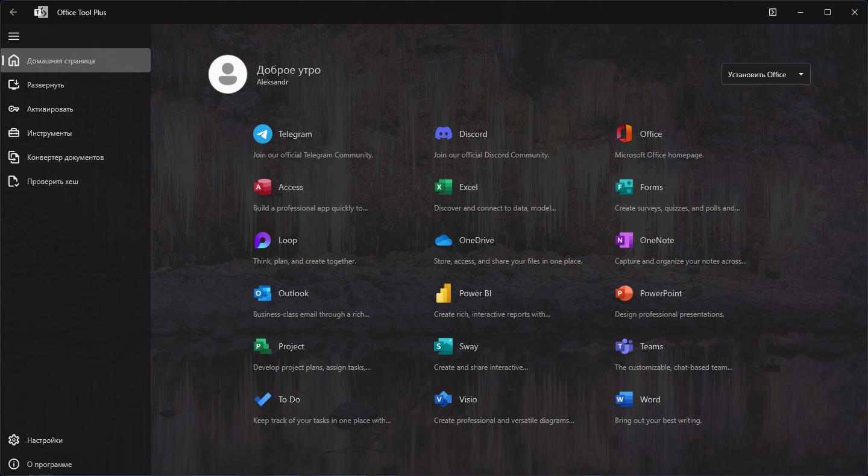Click the Teams title text
This screenshot has height=476, width=868.
coord(652,346)
